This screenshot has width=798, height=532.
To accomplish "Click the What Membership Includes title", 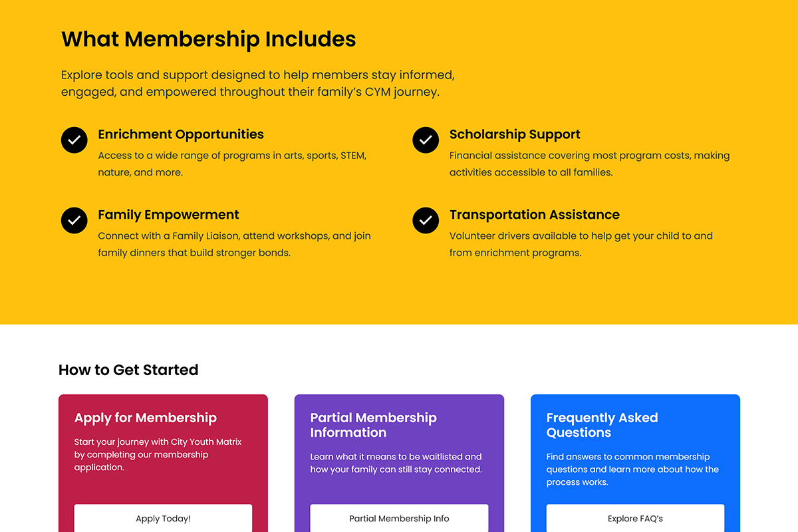I will tap(209, 39).
